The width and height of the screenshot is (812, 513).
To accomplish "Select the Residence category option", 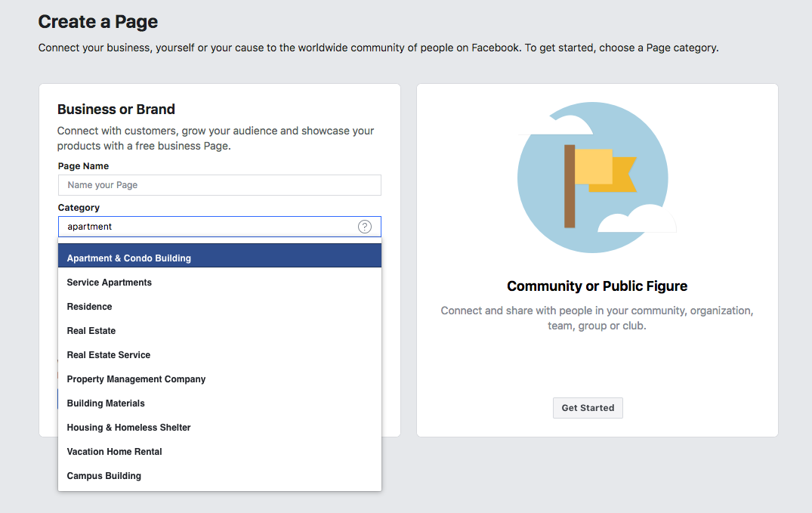I will [x=220, y=306].
